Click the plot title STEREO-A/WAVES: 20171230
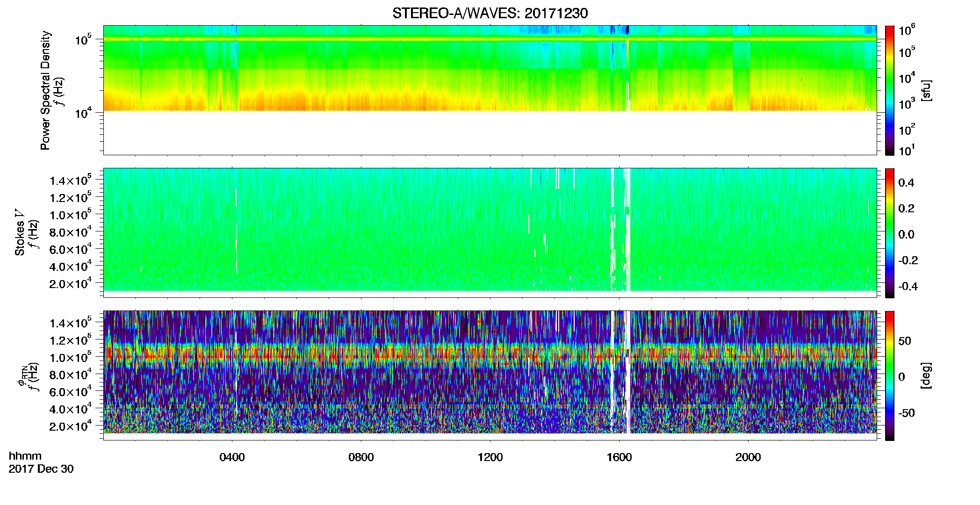 (x=490, y=13)
